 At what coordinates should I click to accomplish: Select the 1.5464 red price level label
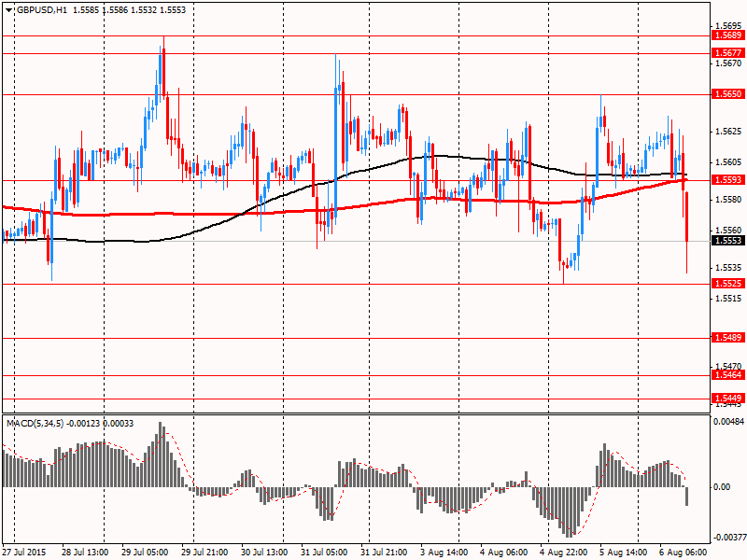[727, 374]
